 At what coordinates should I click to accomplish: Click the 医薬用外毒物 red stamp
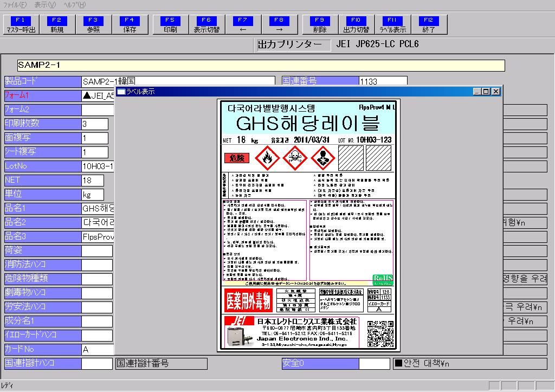248,300
